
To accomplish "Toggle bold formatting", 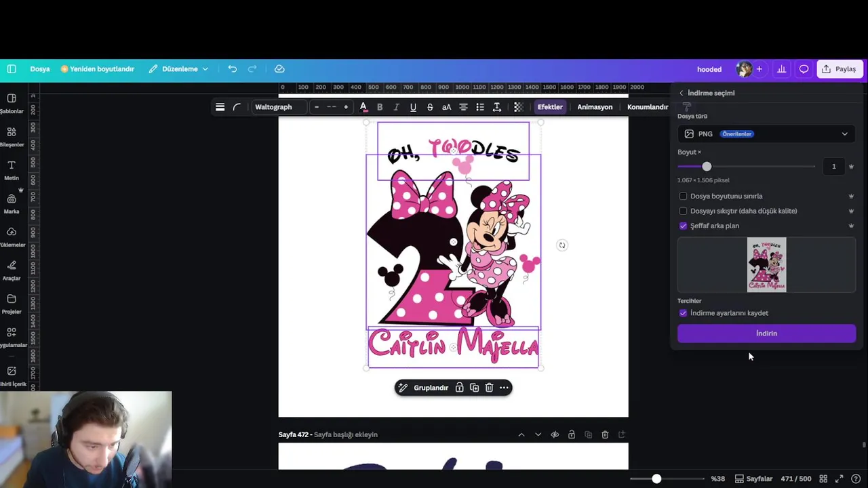I will click(x=380, y=107).
